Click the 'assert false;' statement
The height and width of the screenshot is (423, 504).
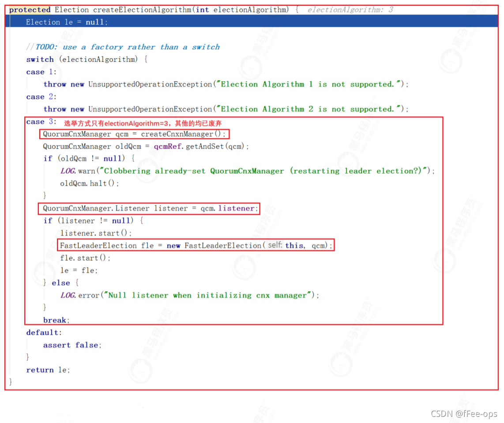coord(72,345)
